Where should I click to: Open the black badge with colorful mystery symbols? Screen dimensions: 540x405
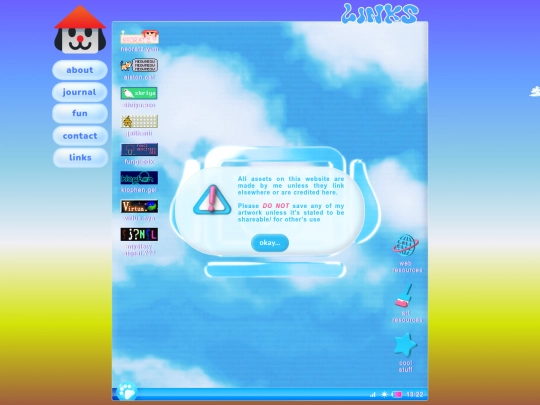[139, 234]
